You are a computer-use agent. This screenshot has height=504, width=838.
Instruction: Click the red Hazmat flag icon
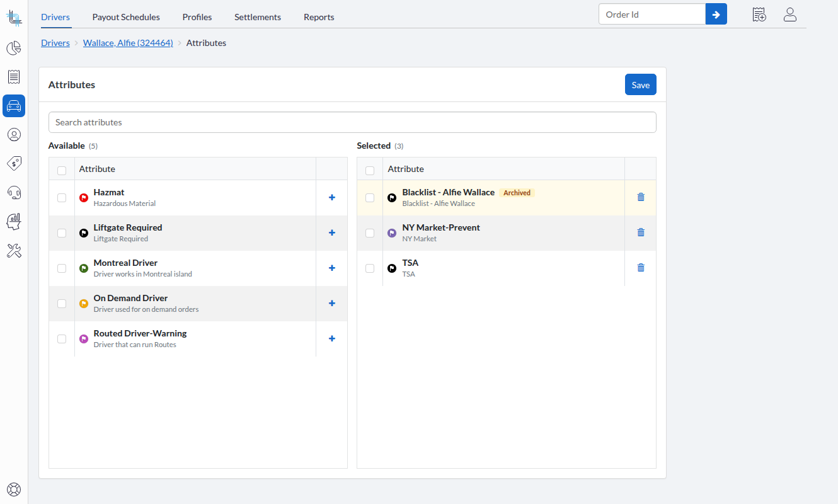(x=84, y=198)
